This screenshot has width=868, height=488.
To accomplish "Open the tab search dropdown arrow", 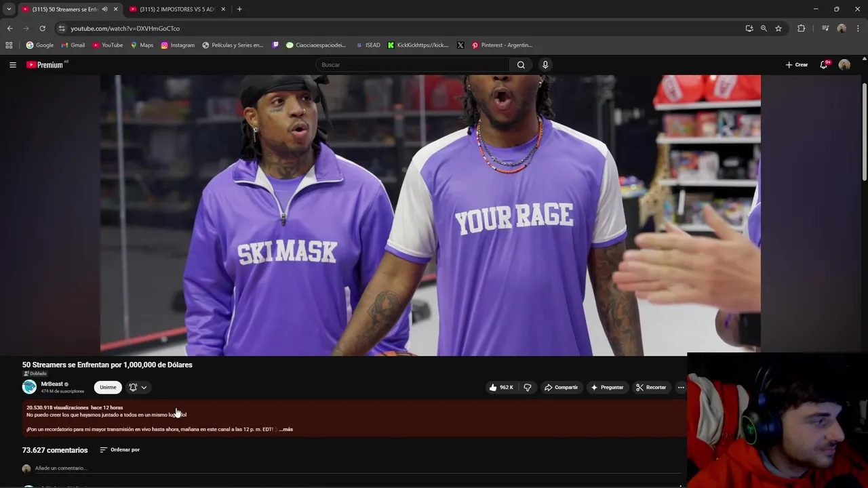I will [9, 9].
